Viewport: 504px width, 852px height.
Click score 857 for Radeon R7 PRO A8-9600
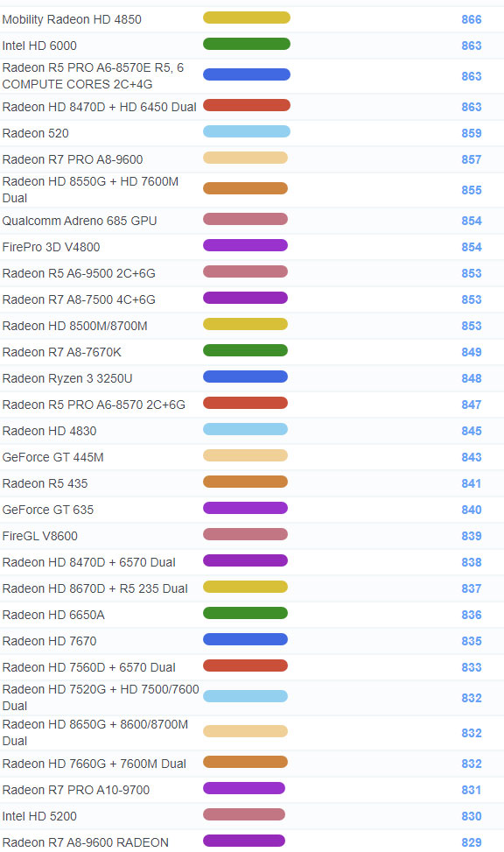(x=472, y=159)
